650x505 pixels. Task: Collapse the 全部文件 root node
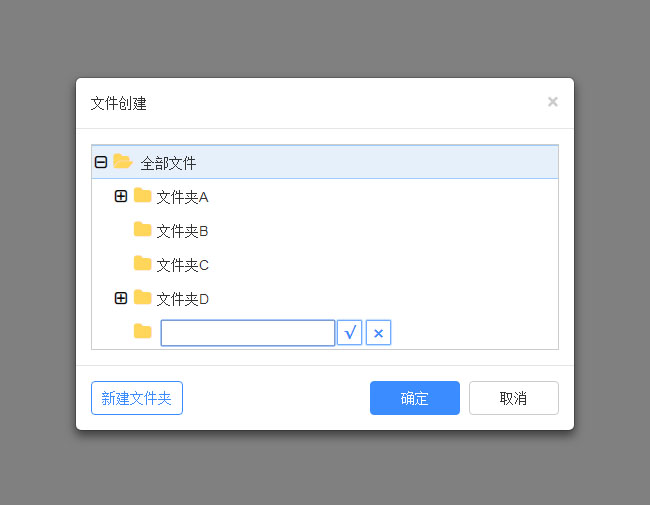(101, 162)
